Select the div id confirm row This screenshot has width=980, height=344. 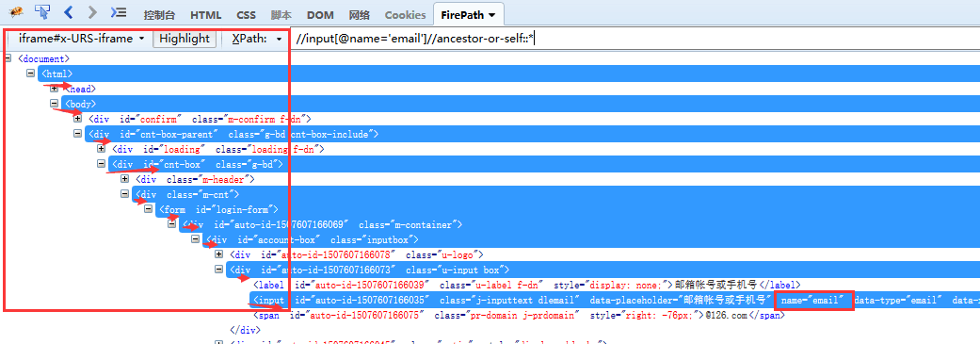pyautogui.click(x=200, y=119)
